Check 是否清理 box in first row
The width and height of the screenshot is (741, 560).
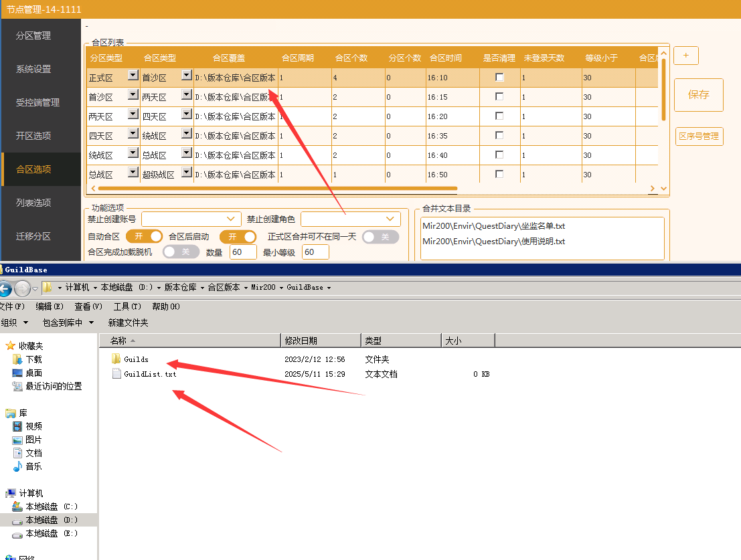[499, 78]
